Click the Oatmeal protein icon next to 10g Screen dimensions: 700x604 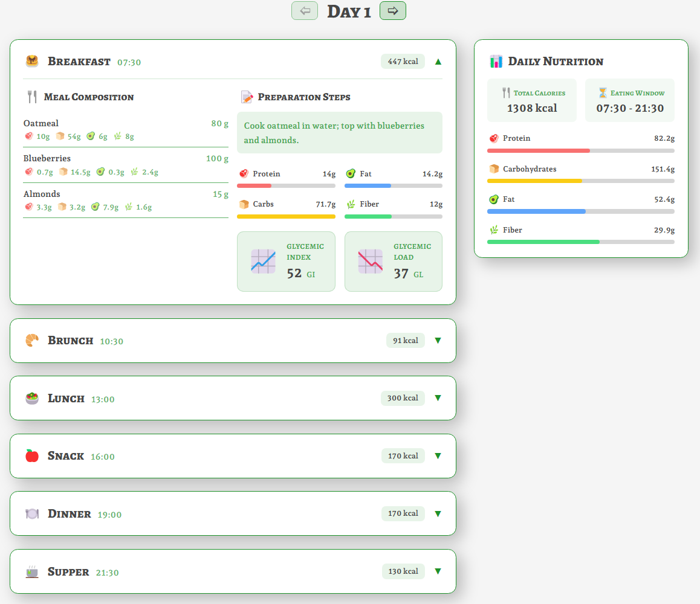(29, 136)
